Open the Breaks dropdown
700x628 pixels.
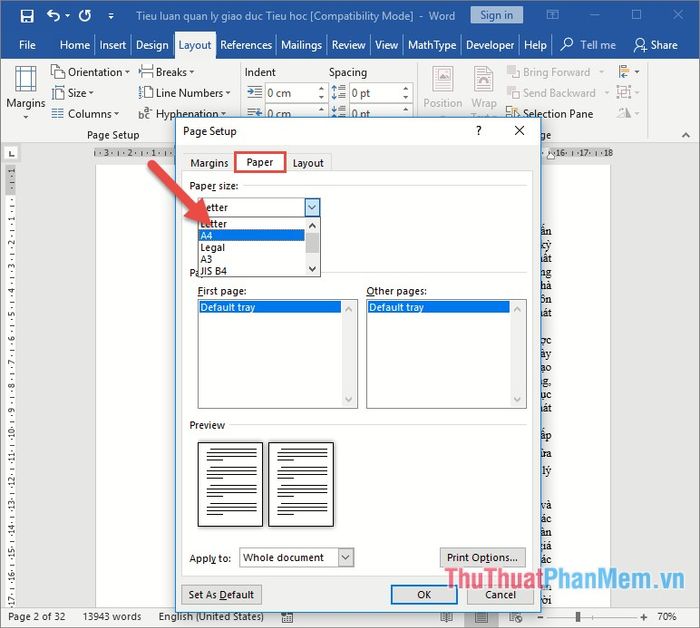[x=166, y=72]
